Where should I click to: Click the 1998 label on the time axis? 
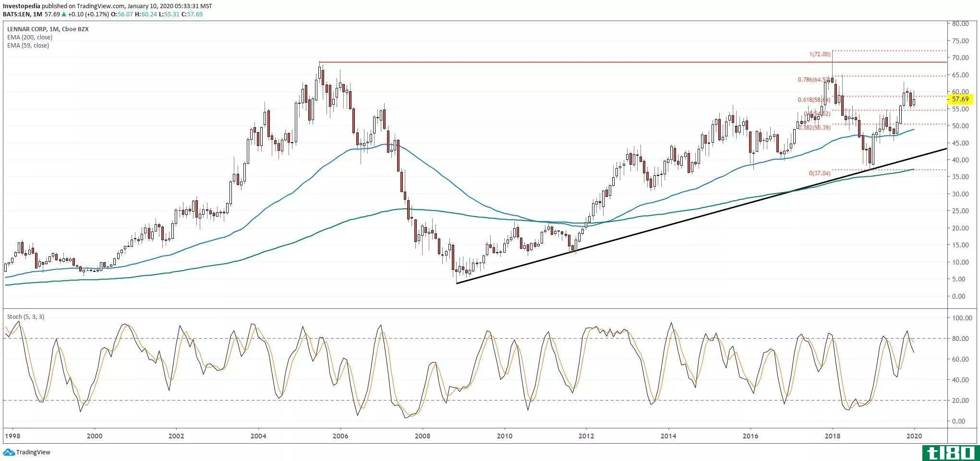13,436
